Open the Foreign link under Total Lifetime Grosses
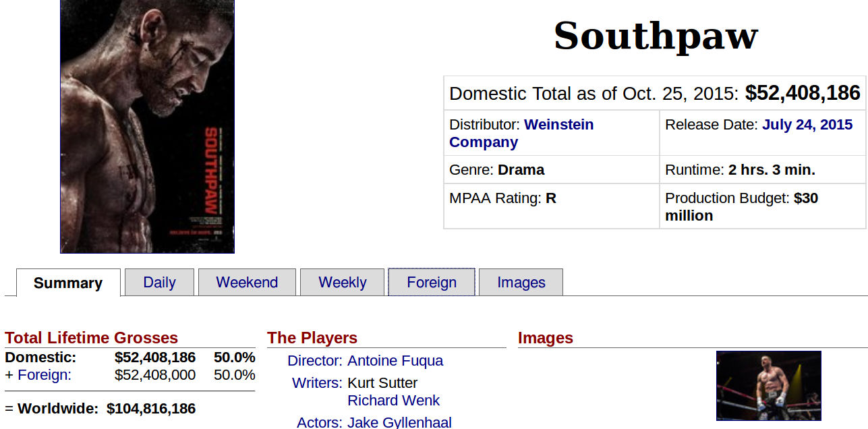Screen dimensions: 868x429 pos(44,375)
